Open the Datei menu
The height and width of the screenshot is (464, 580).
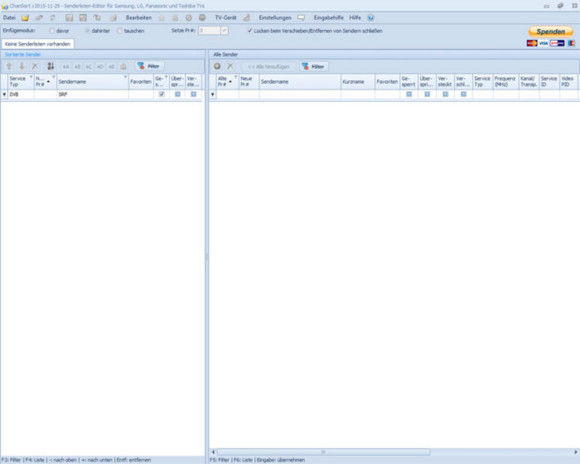coord(9,18)
